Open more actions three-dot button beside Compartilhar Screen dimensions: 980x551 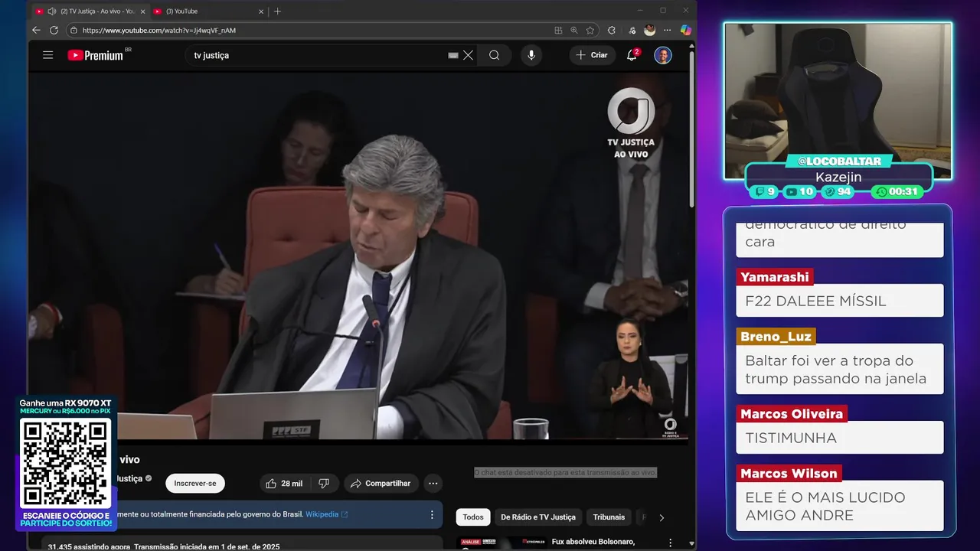click(433, 484)
